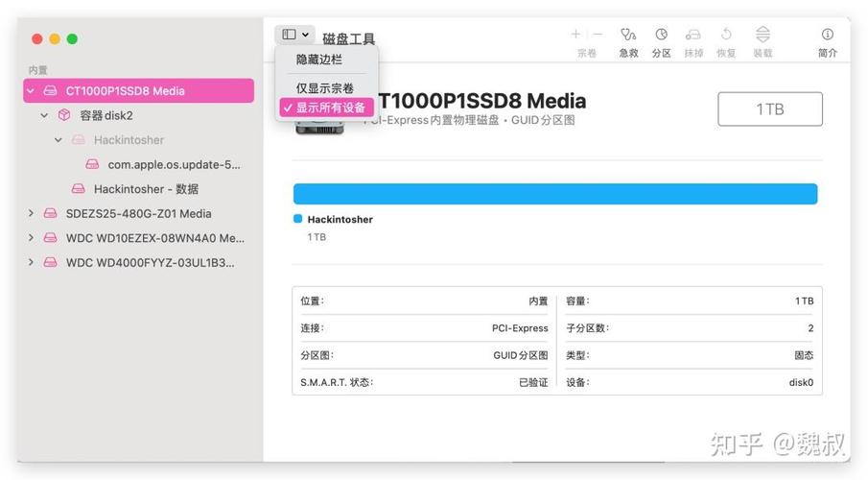Click the 内置 sidebar section header
The image size is (868, 480).
[x=38, y=70]
